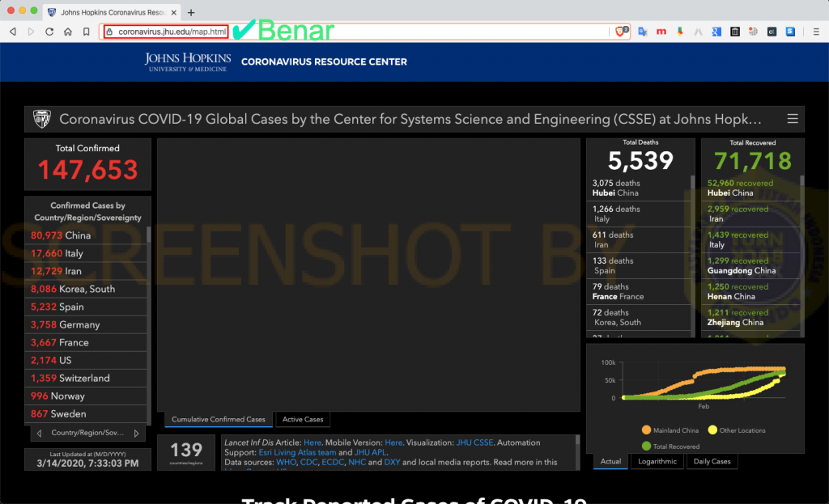Open the WHO data source link
829x504 pixels.
click(x=286, y=462)
